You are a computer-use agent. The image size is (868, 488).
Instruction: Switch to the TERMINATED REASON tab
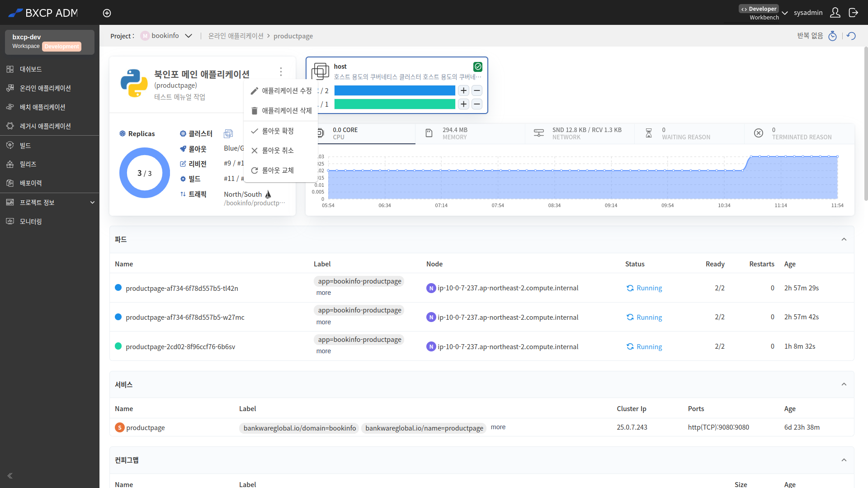pyautogui.click(x=799, y=133)
